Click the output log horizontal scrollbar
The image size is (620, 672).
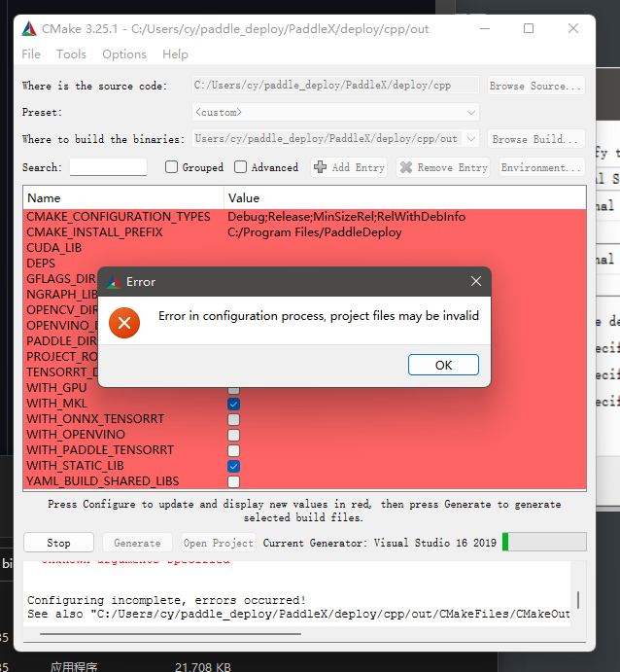[x=170, y=633]
